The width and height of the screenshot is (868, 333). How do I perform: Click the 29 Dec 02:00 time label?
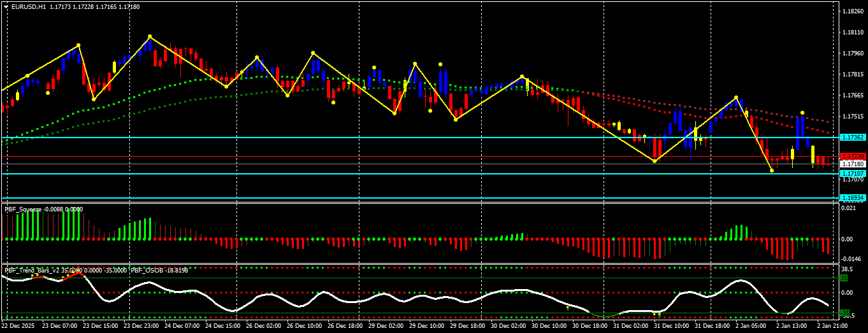click(x=387, y=325)
